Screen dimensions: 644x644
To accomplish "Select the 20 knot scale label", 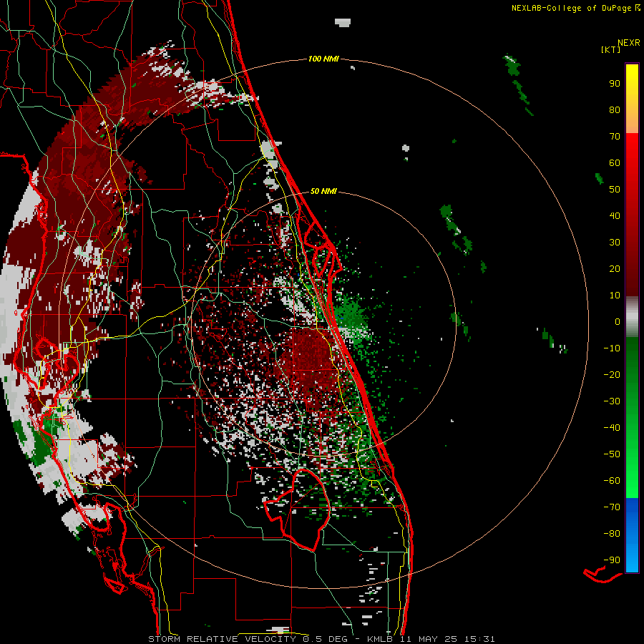I will [615, 268].
